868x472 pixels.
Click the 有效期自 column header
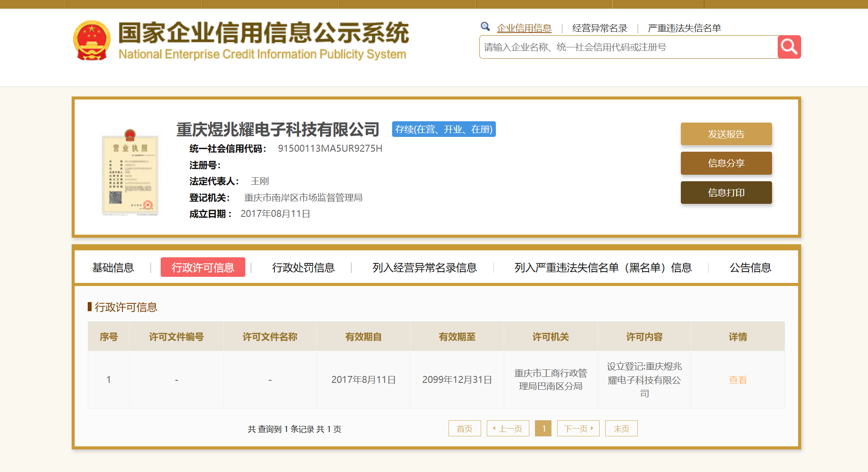pos(363,336)
